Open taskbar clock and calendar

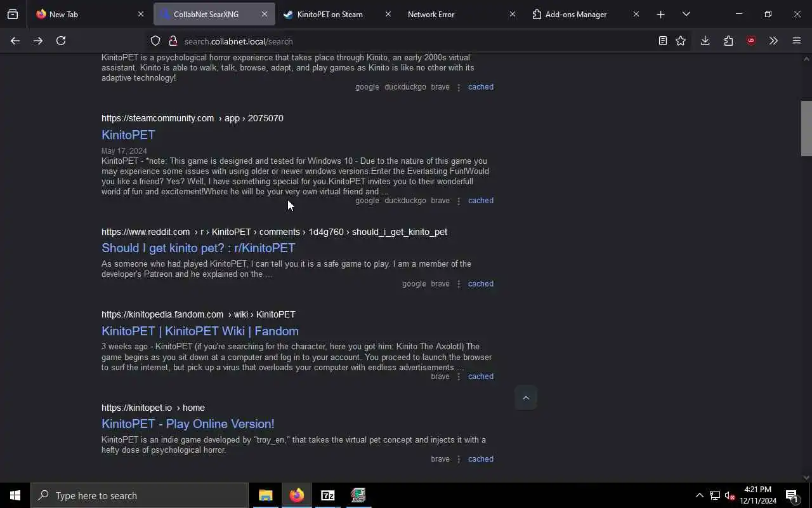tap(758, 495)
